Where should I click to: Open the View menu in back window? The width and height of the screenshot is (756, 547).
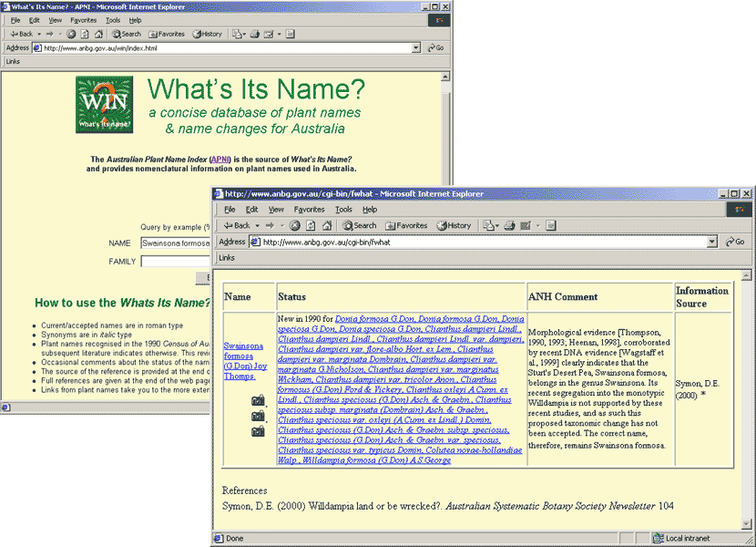pos(56,20)
